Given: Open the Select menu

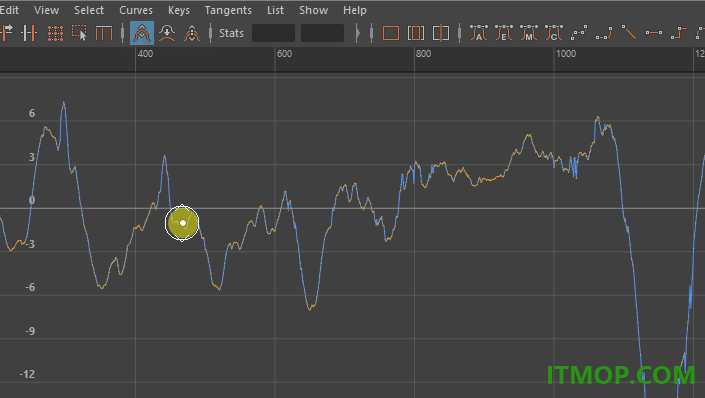Looking at the screenshot, I should point(89,10).
